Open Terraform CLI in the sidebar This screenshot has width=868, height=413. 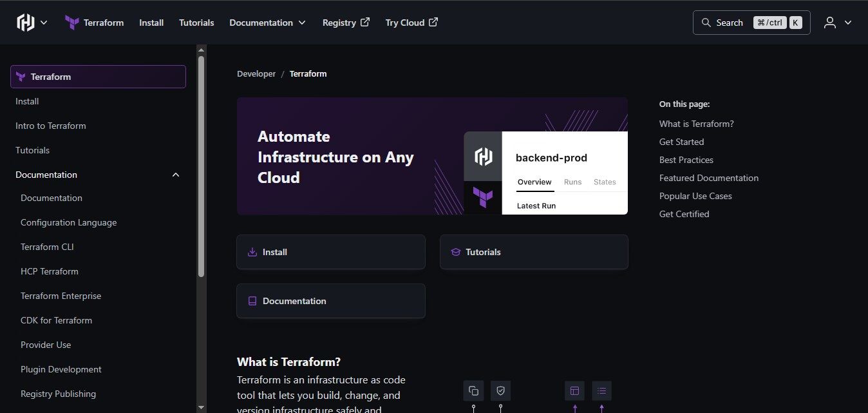pyautogui.click(x=48, y=247)
